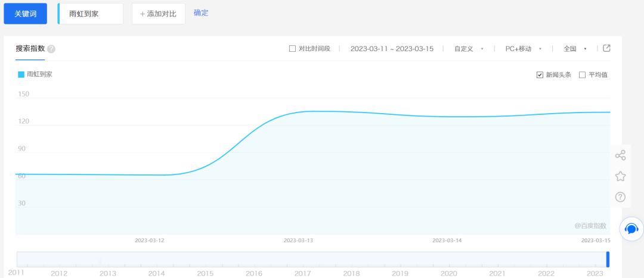
Task: Click the 2023-03-13 x-axis date label
Action: pos(298,240)
